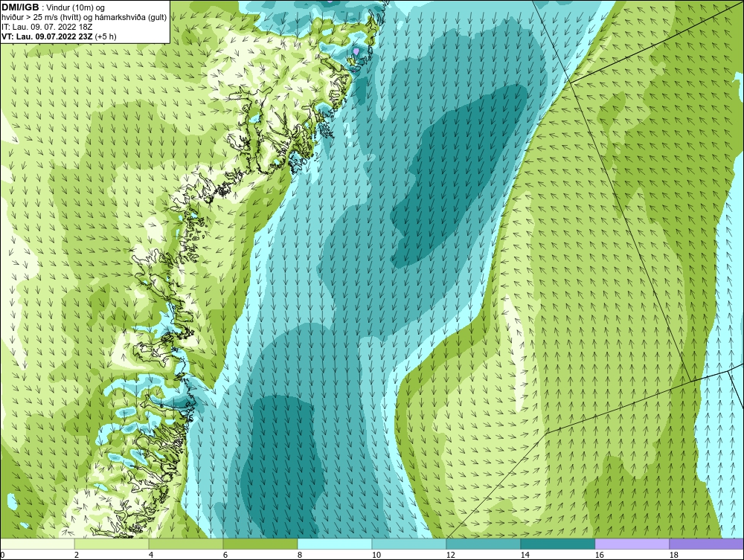Select the 4–6 m/s green legend swatch
The height and width of the screenshot is (560, 744).
point(186,544)
